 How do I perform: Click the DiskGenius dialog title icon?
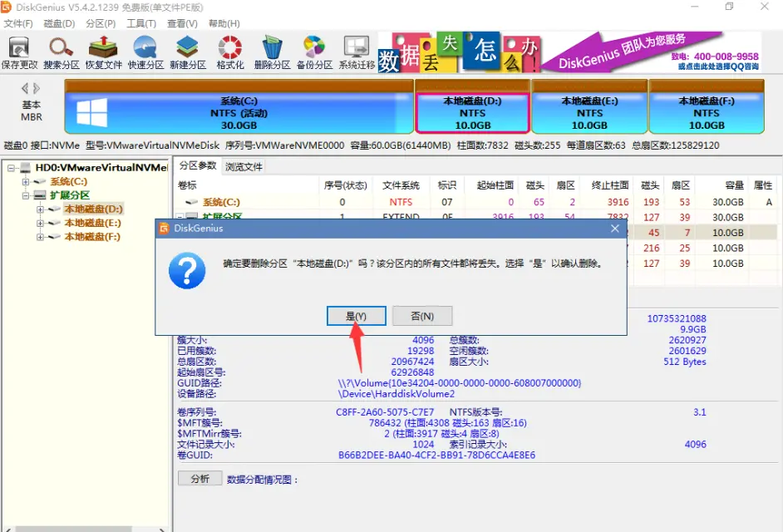click(x=164, y=229)
